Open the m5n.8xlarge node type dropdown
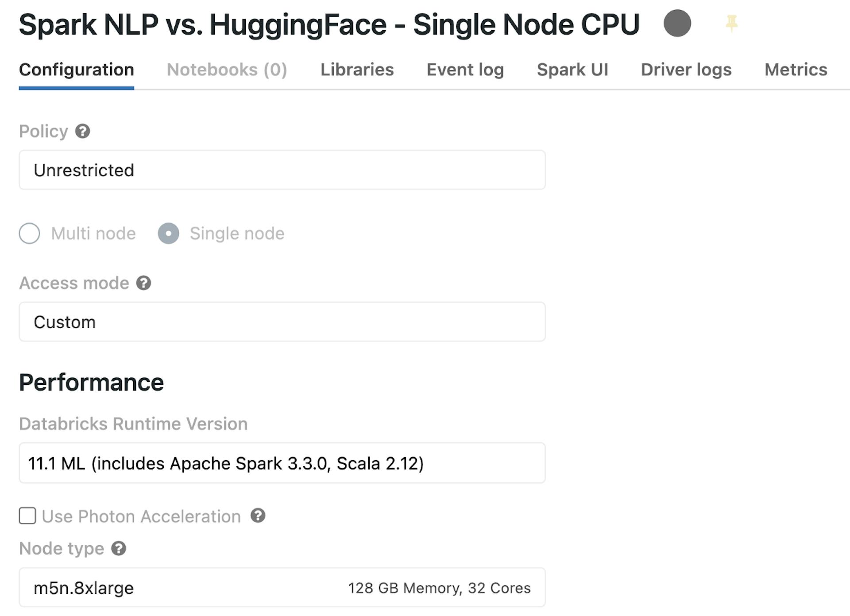Viewport: 850px width, 616px height. pyautogui.click(x=282, y=588)
